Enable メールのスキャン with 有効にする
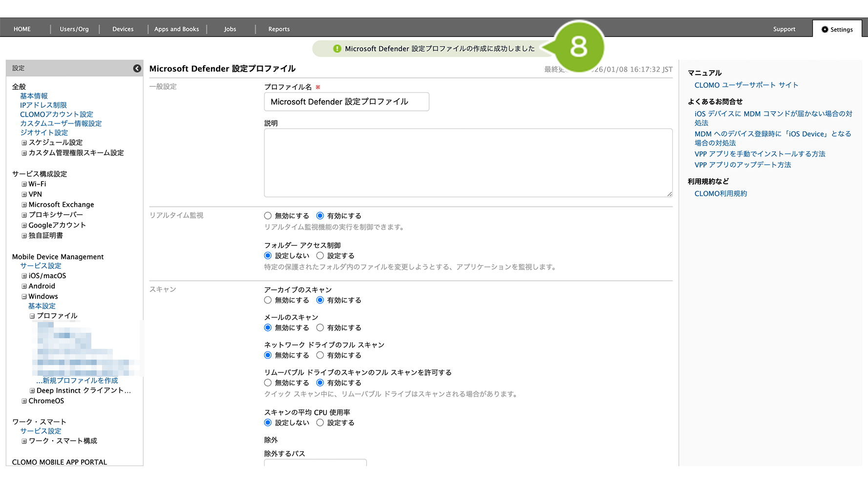Image resolution: width=868 pixels, height=488 pixels. [x=320, y=328]
